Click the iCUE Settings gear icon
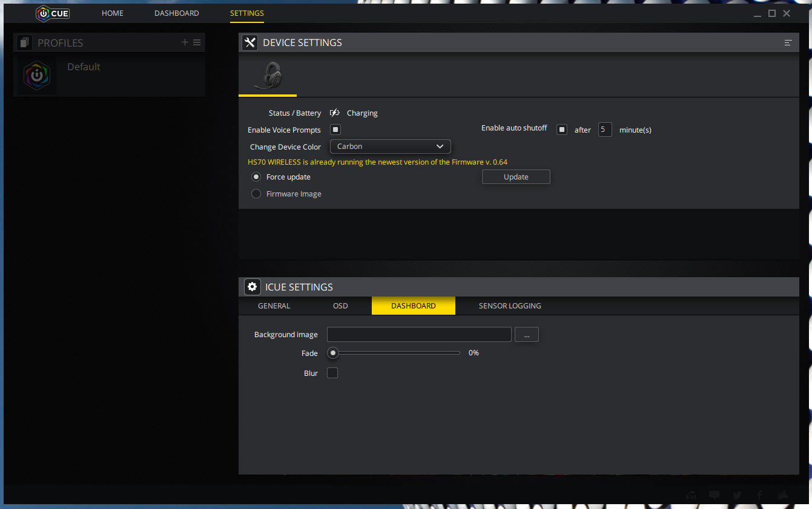812x509 pixels. (x=253, y=287)
